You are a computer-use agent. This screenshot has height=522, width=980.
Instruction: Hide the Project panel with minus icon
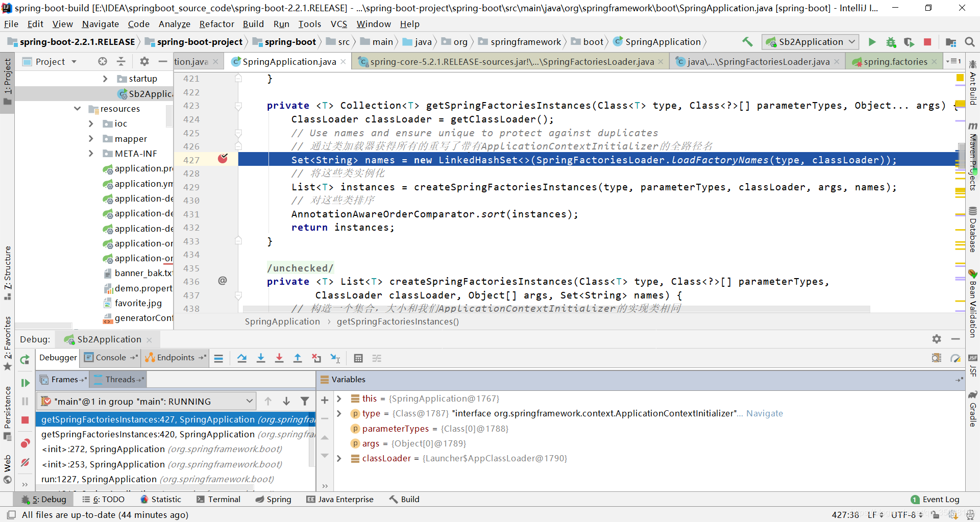163,61
